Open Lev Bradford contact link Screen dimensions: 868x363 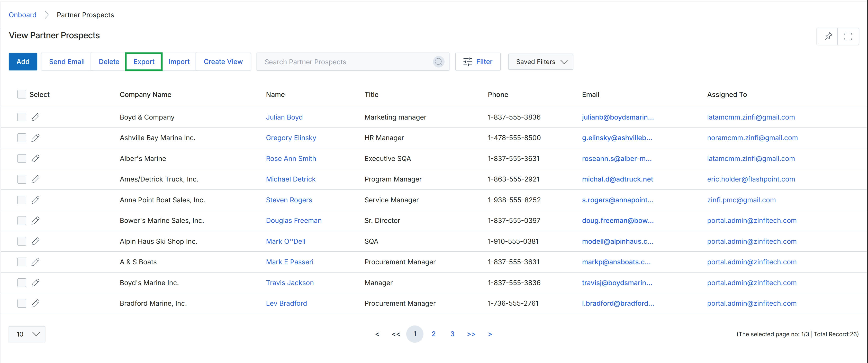(x=286, y=303)
